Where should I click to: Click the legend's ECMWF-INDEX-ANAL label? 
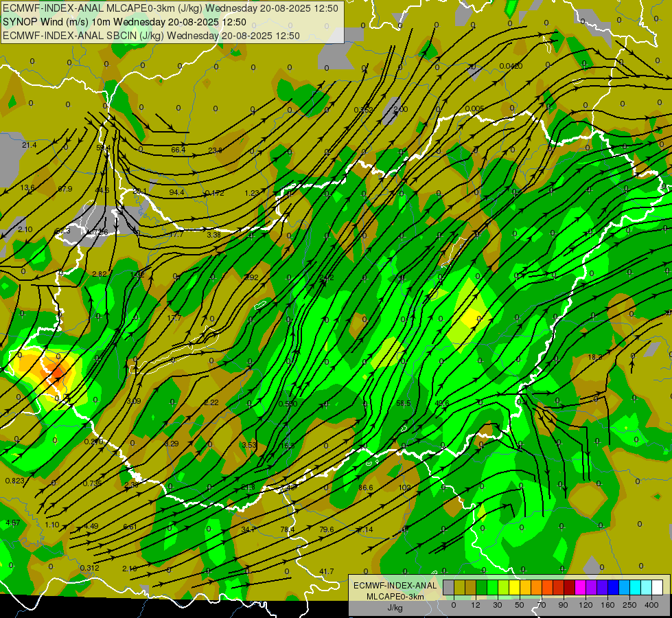pos(395,586)
